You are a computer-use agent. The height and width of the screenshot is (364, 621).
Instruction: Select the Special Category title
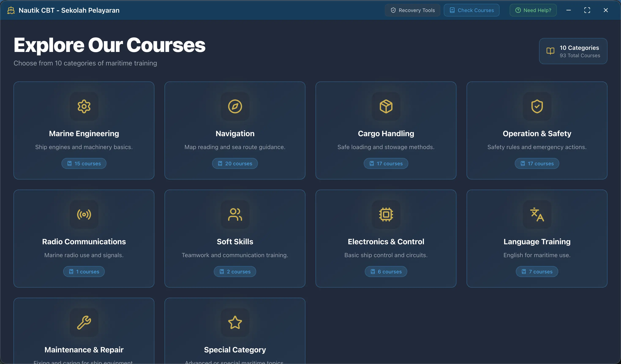tap(235, 350)
